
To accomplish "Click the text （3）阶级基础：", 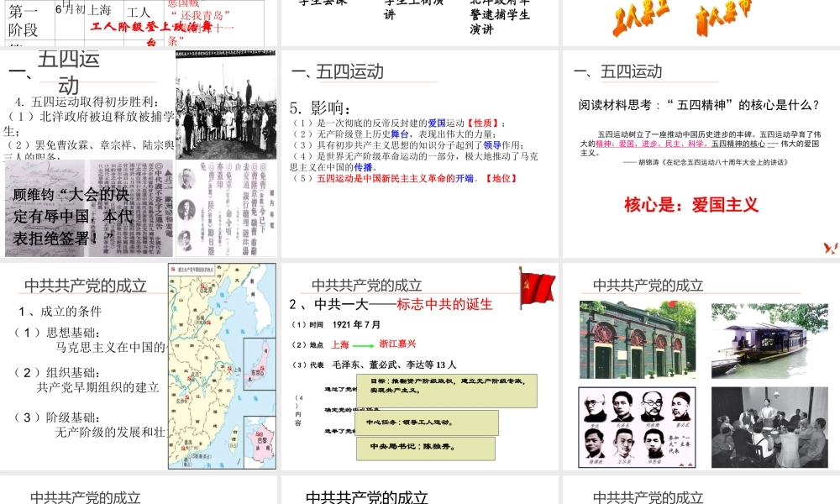I will pos(57,417).
